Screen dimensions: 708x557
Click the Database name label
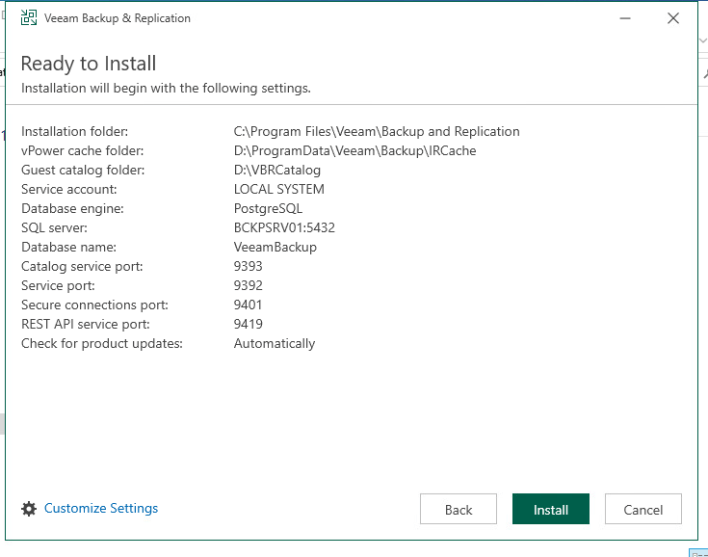tap(69, 247)
